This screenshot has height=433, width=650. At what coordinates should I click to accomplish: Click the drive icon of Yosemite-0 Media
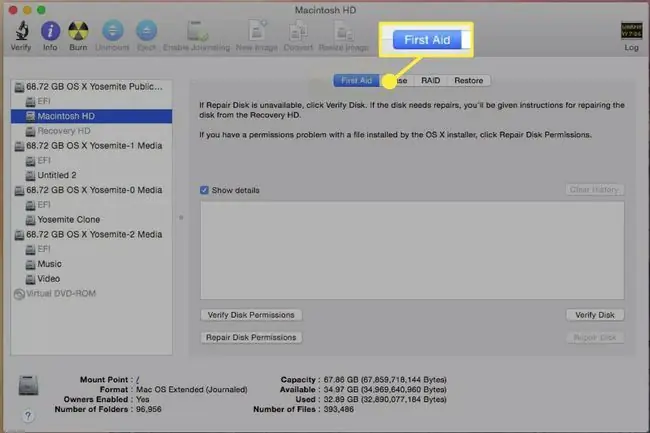(x=19, y=191)
